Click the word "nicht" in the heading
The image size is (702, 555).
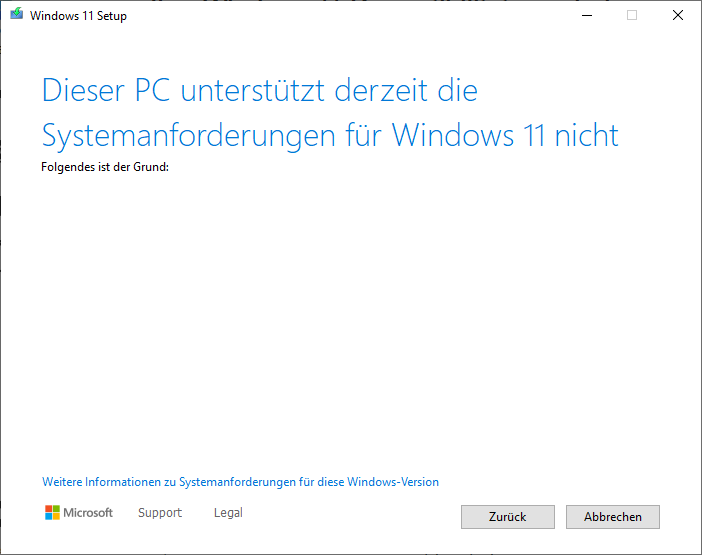click(588, 135)
